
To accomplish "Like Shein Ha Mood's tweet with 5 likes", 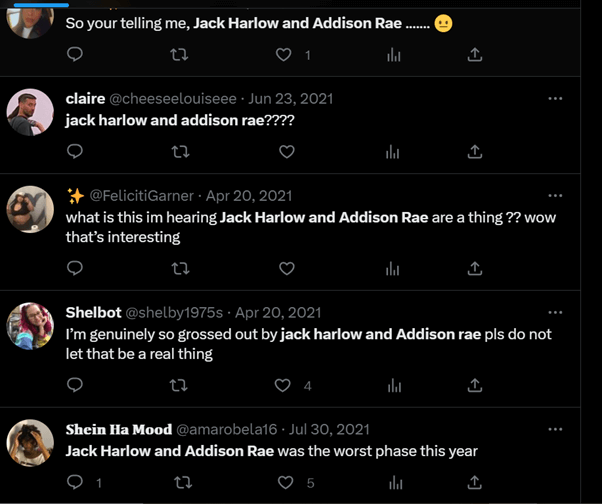I will [285, 483].
